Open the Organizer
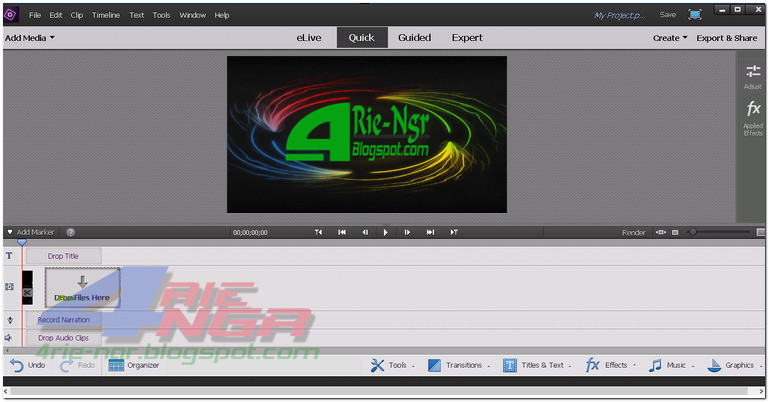769x402 pixels. tap(134, 365)
